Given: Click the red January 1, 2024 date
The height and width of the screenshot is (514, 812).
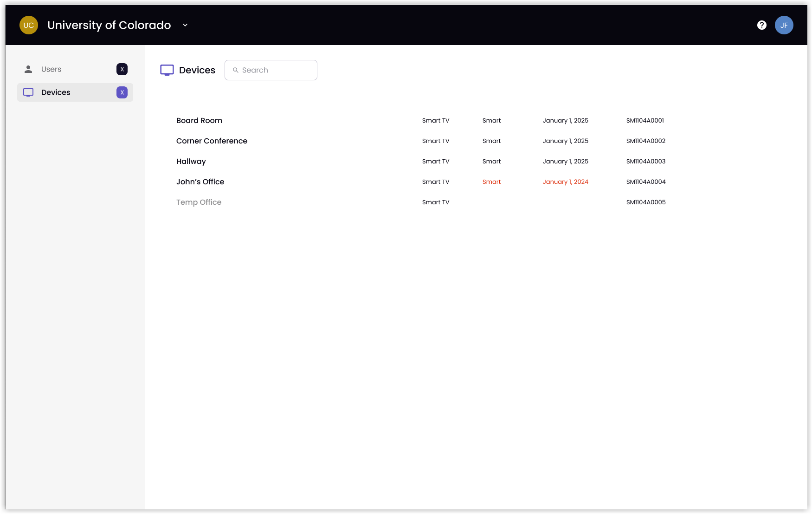Looking at the screenshot, I should click(x=566, y=182).
